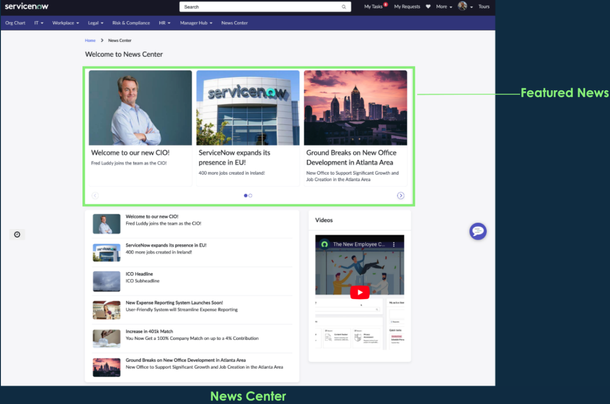The width and height of the screenshot is (610, 404).
Task: Open the Risk & Compliance menu item
Action: pos(131,22)
